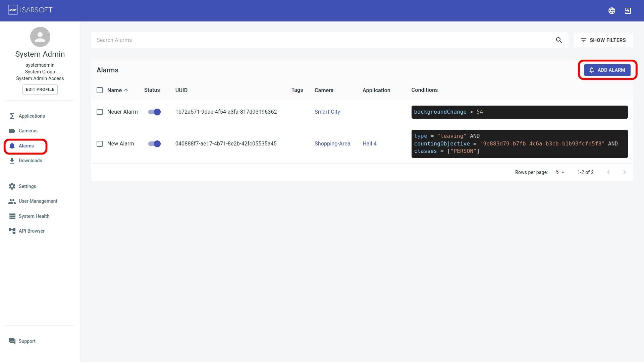Click the Isarsoft logo
644x362 pixels.
[31, 10]
